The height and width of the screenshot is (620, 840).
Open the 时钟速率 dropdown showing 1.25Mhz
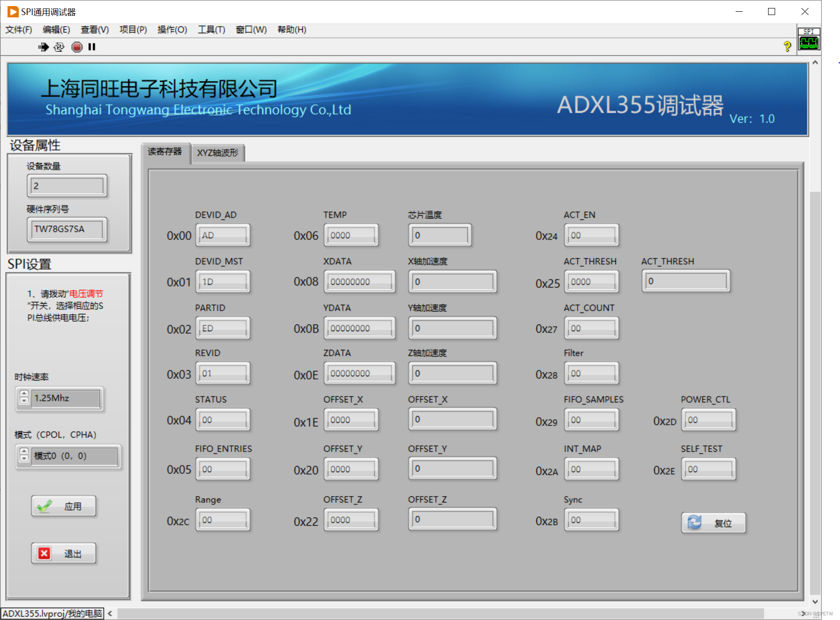(x=66, y=398)
